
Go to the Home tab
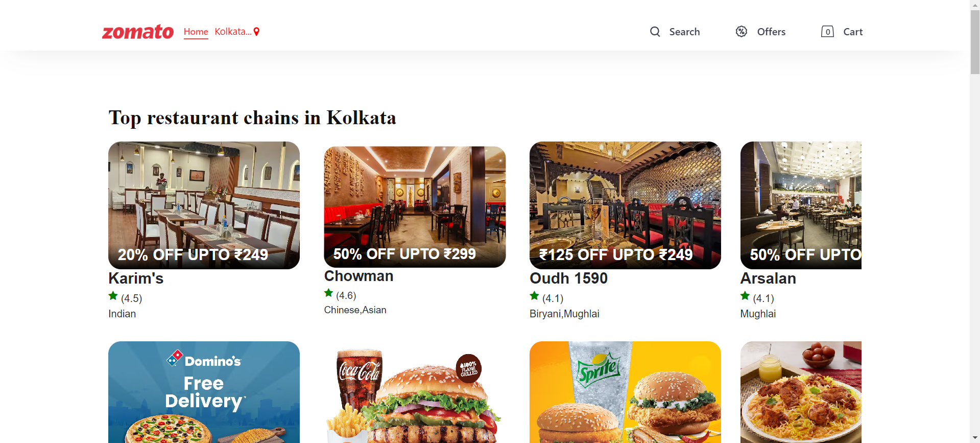pyautogui.click(x=196, y=32)
